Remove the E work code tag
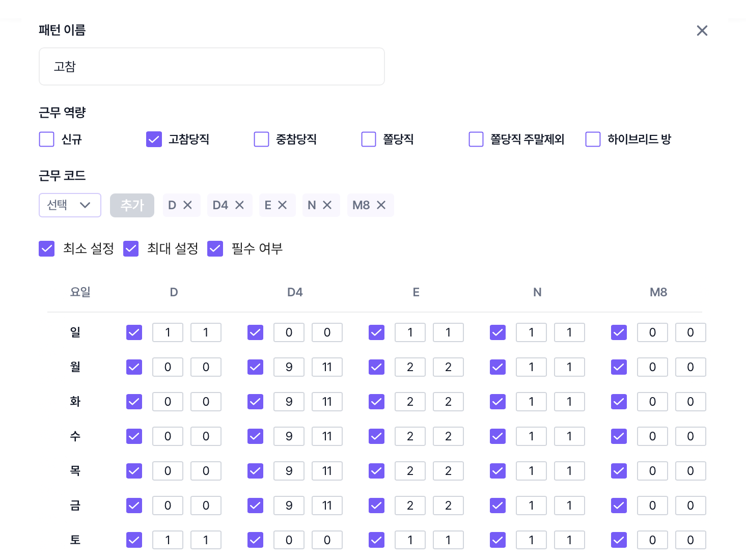746x560 pixels. click(x=283, y=205)
